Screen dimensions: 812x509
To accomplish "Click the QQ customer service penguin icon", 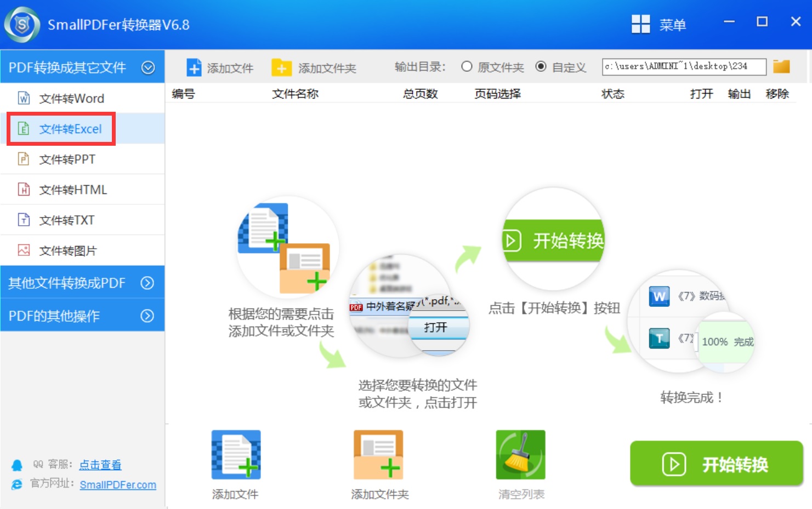I will [17, 465].
